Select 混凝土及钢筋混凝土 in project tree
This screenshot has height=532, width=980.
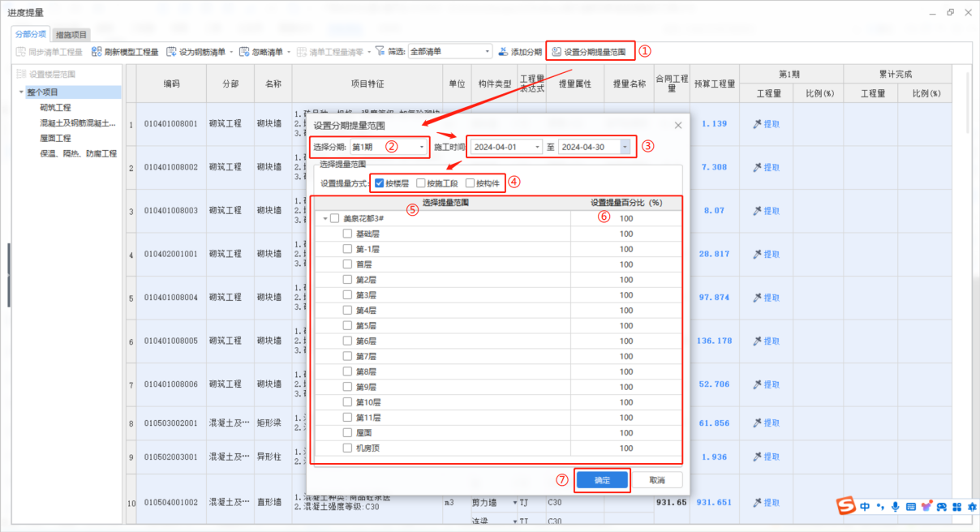78,122
